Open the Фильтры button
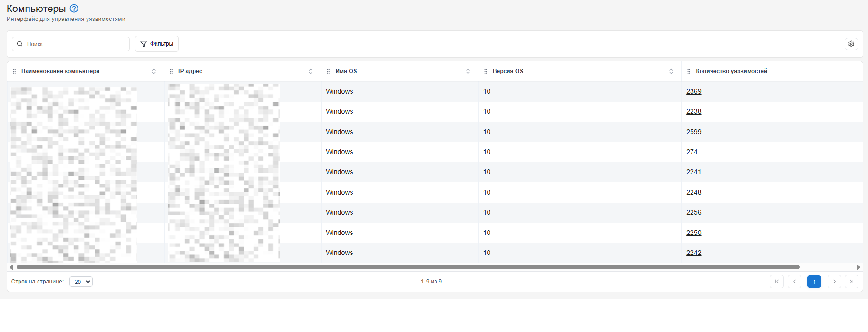 pyautogui.click(x=156, y=44)
